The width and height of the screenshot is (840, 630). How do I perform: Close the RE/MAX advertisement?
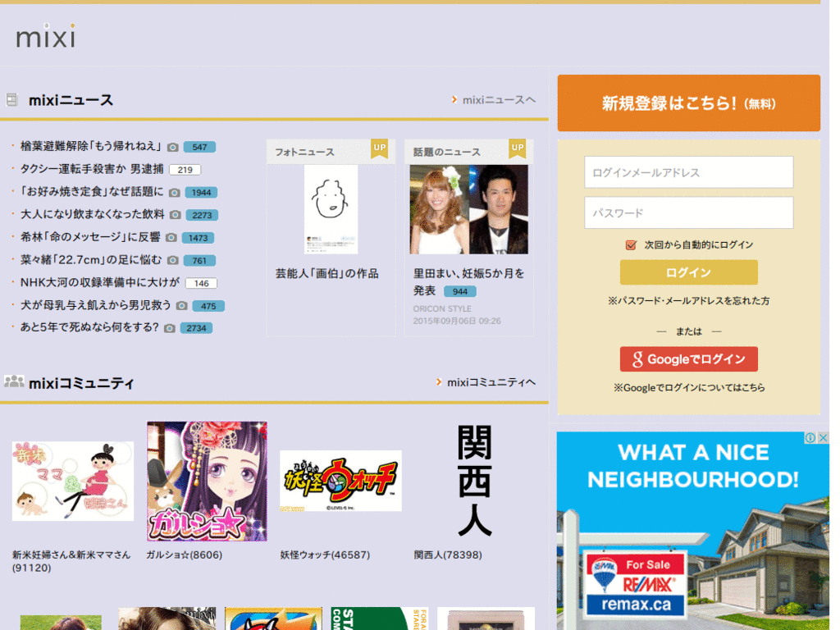pyautogui.click(x=824, y=438)
